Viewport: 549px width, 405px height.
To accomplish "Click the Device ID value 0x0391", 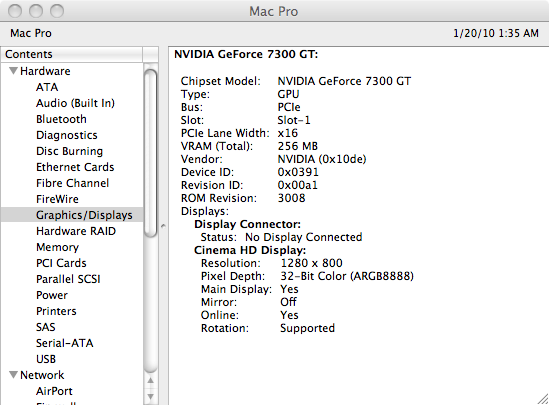I will click(x=298, y=172).
